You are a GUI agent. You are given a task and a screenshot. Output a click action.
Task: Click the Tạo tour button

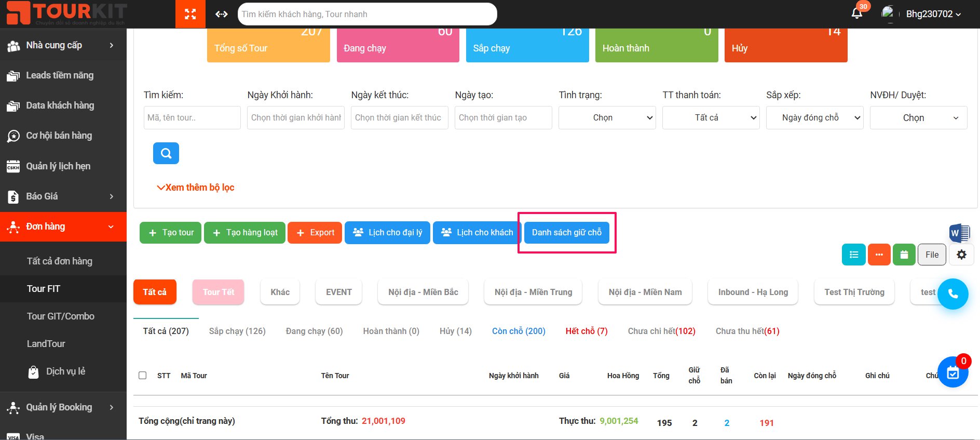coord(170,233)
